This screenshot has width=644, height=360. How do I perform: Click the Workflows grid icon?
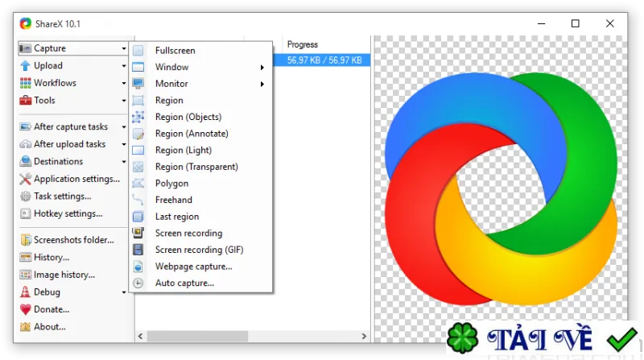(26, 83)
